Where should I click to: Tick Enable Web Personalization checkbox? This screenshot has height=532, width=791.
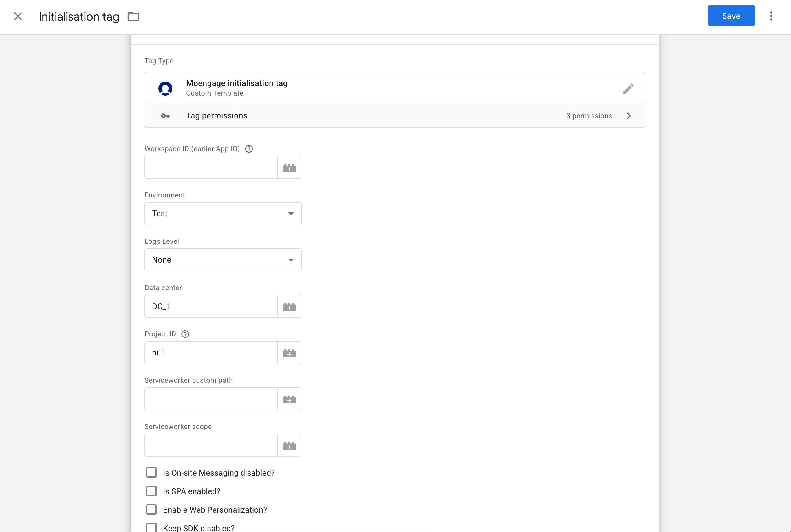(x=151, y=510)
